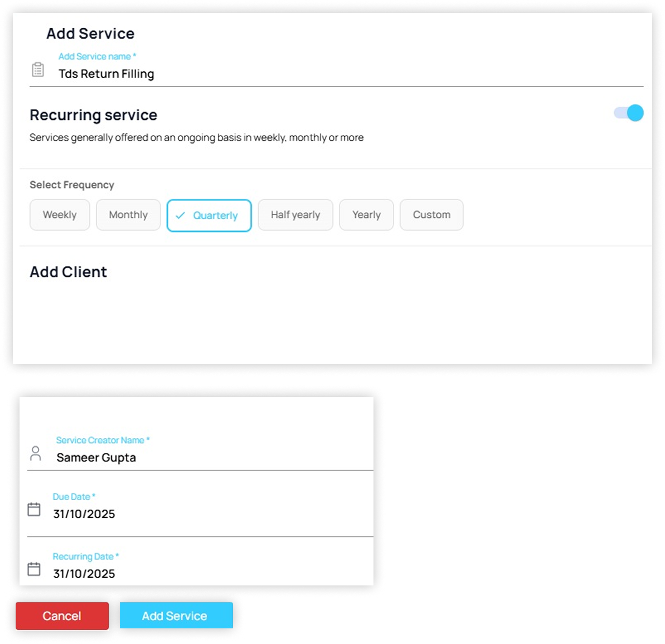The image size is (665, 644).
Task: Click the Quarterly frequency label text
Action: [x=215, y=216]
